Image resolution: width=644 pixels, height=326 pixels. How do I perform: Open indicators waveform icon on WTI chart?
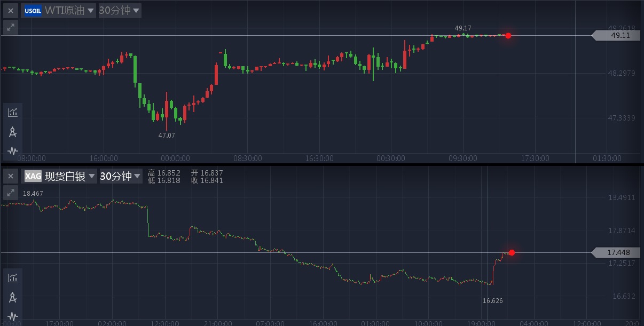(x=13, y=150)
